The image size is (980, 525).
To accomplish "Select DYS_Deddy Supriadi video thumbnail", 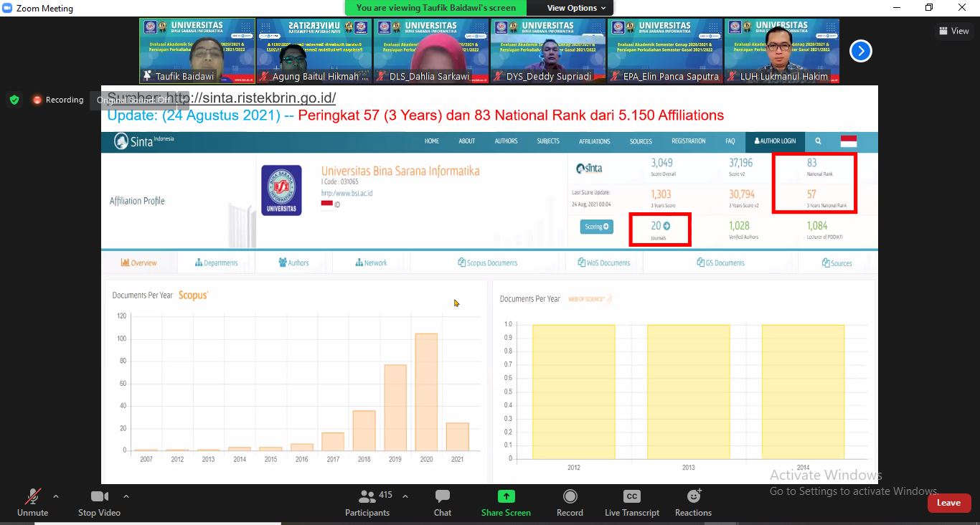I will pos(548,51).
